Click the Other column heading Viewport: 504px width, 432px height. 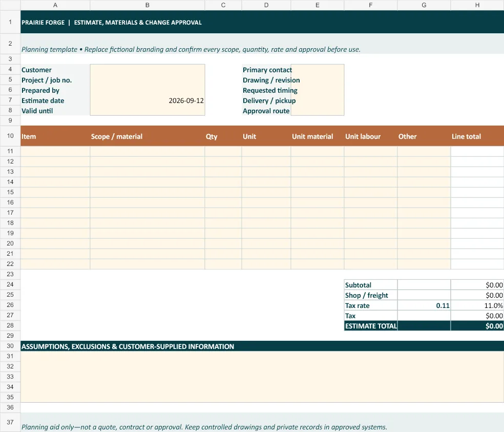coord(424,136)
